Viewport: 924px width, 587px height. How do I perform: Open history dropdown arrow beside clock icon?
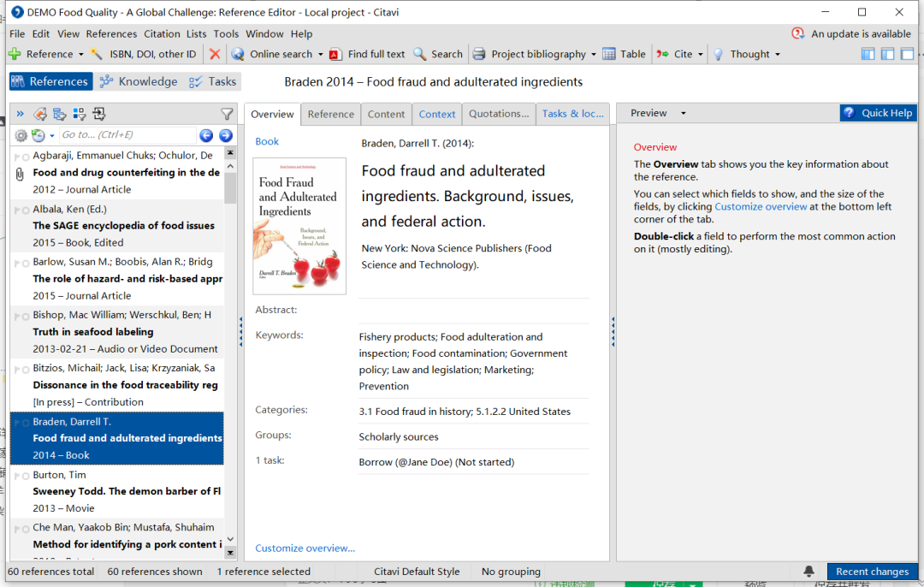click(x=52, y=136)
